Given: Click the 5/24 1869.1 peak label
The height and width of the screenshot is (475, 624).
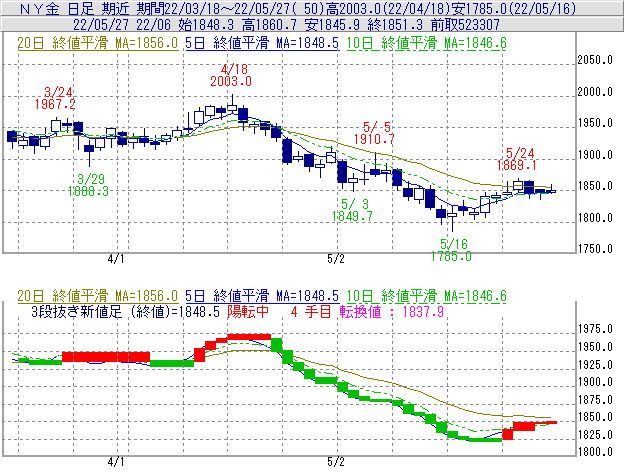Looking at the screenshot, I should 517,159.
